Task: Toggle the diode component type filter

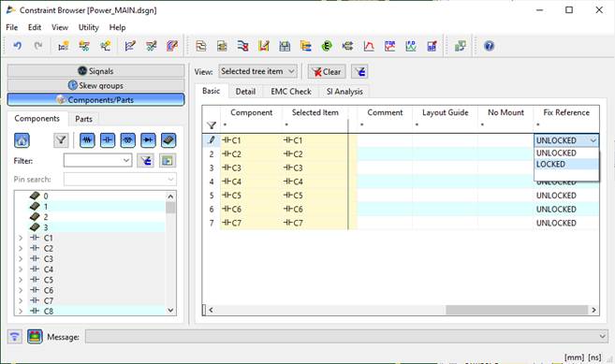Action: pyautogui.click(x=148, y=140)
